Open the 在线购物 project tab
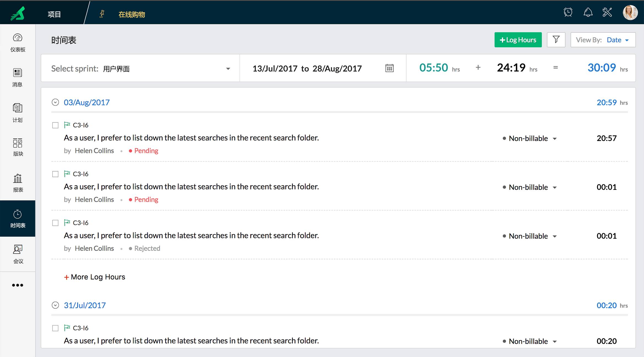 132,14
